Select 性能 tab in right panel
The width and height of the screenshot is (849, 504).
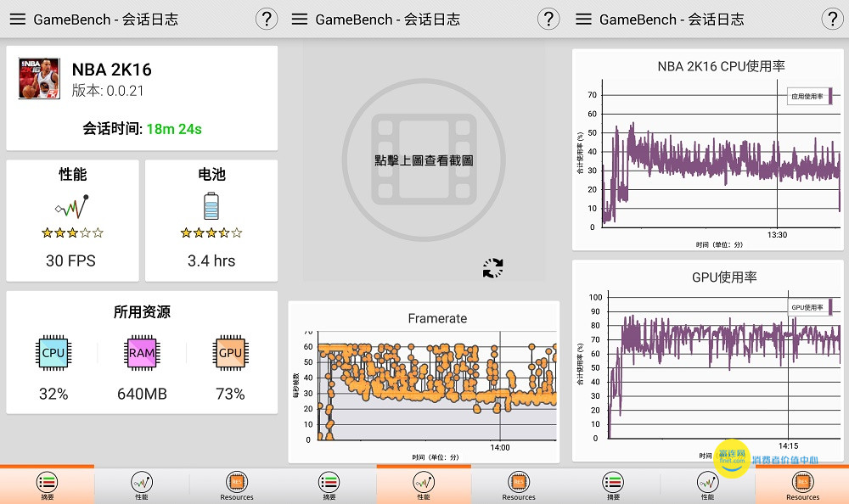pos(708,485)
